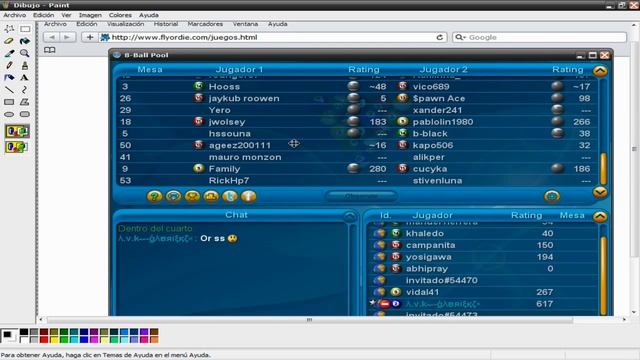Click the round button right of tables list
640x360 pixels.
pos(551,197)
